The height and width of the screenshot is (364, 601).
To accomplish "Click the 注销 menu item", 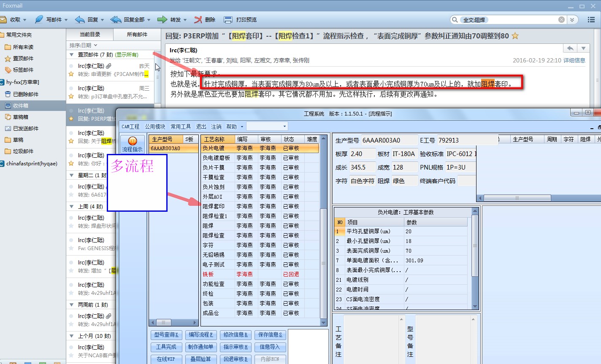I will click(216, 127).
